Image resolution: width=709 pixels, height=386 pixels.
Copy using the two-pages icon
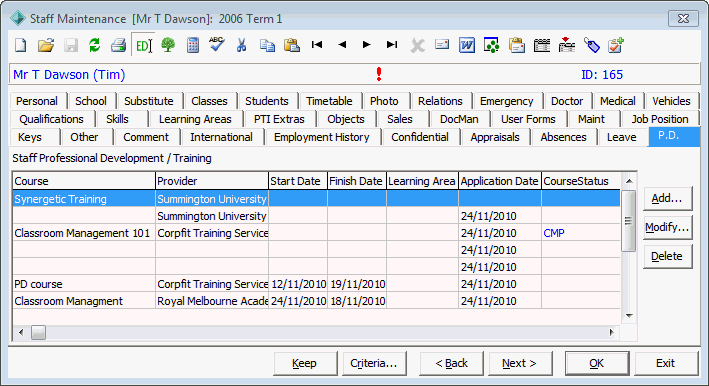tap(267, 45)
